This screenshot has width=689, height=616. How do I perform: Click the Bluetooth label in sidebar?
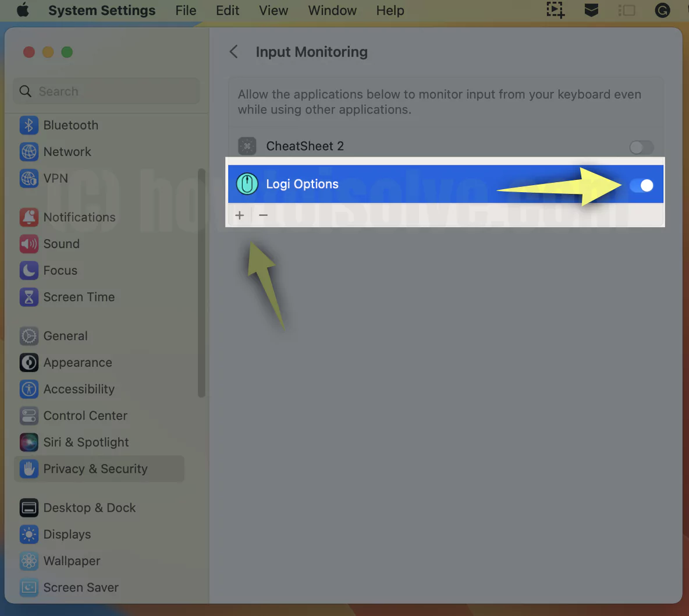[x=71, y=125]
